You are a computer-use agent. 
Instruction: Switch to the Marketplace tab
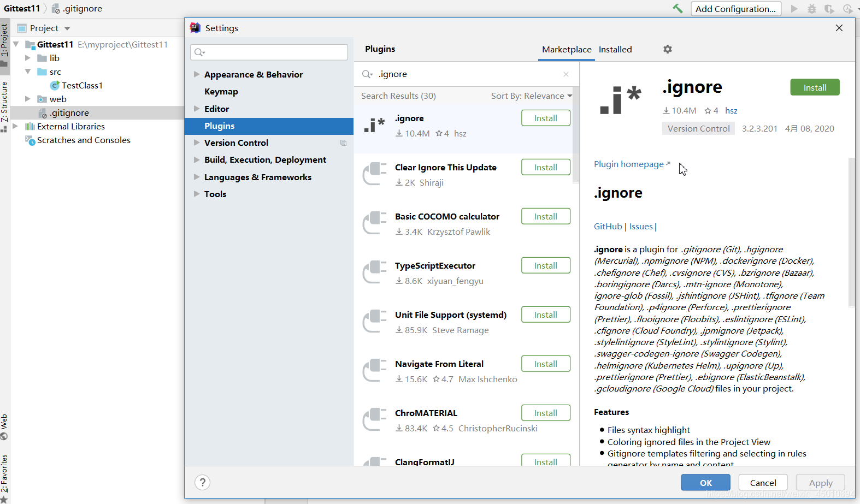click(x=567, y=49)
